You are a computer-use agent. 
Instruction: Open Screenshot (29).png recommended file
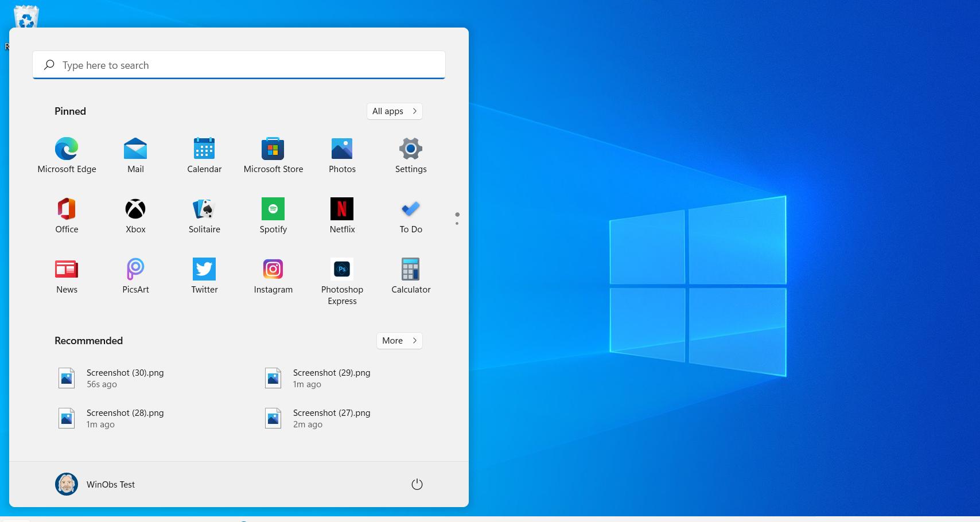(x=318, y=379)
